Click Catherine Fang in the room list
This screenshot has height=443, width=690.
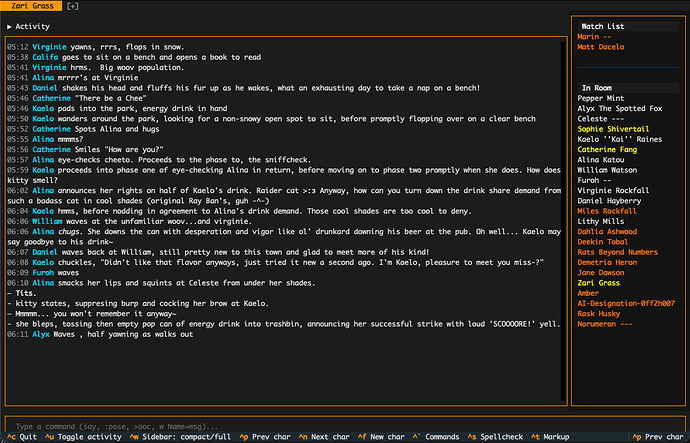pos(608,149)
